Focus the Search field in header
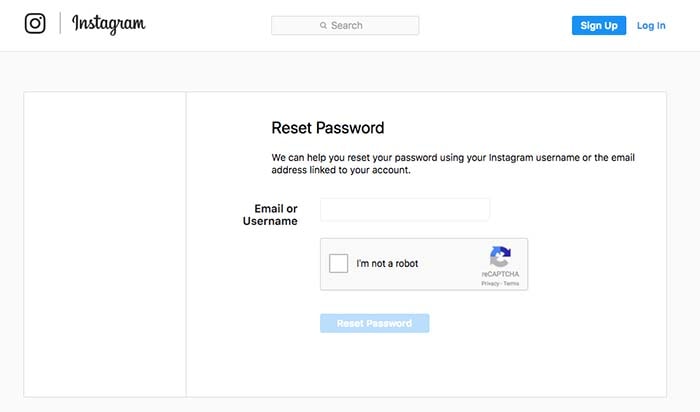 345,25
